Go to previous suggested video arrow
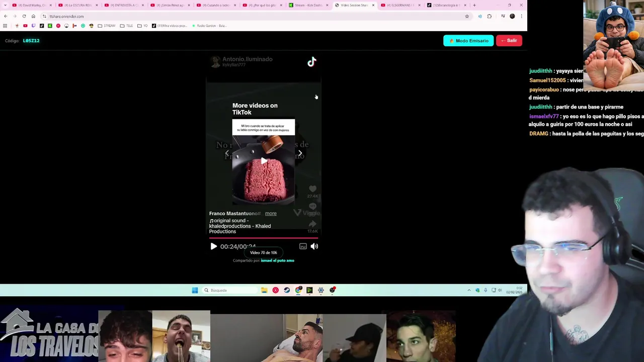 click(227, 153)
